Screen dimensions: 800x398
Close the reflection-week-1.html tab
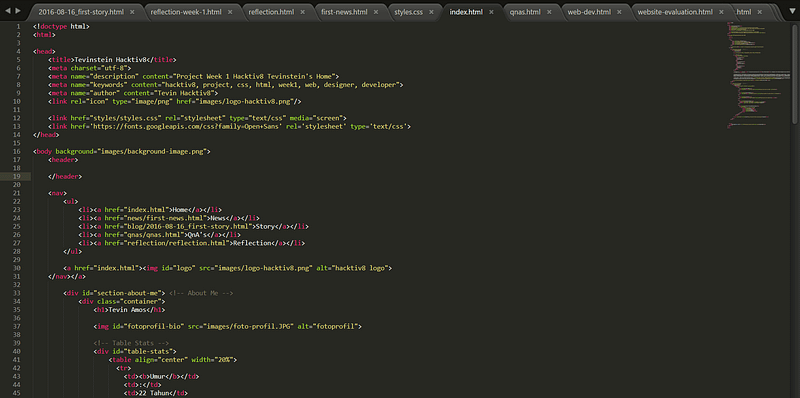click(231, 12)
